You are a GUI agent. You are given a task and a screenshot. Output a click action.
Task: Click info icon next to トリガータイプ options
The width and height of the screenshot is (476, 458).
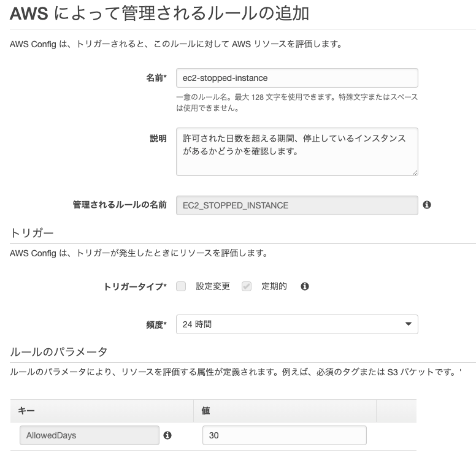point(304,286)
